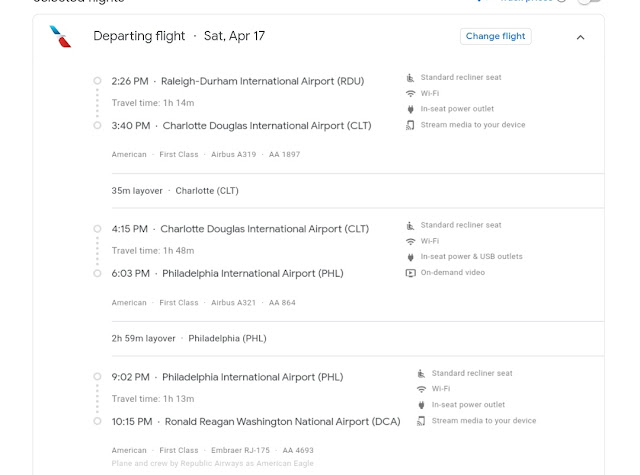Viewport: 640px width, 475px height.
Task: Click the American Airlines logo icon
Action: coord(61,37)
